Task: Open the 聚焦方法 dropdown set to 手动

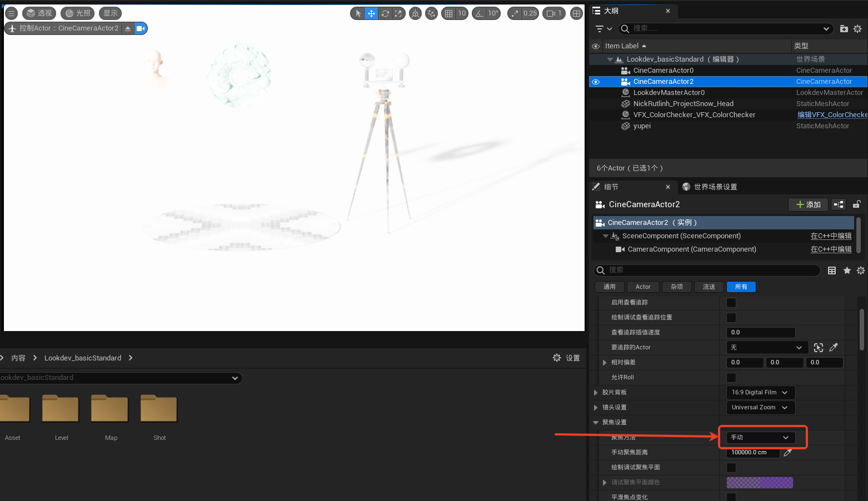Action: point(760,438)
